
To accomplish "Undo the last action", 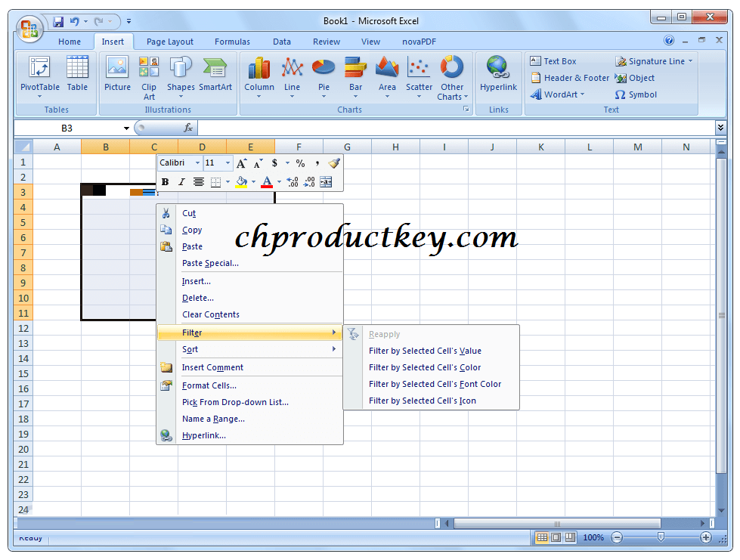I will coord(74,22).
